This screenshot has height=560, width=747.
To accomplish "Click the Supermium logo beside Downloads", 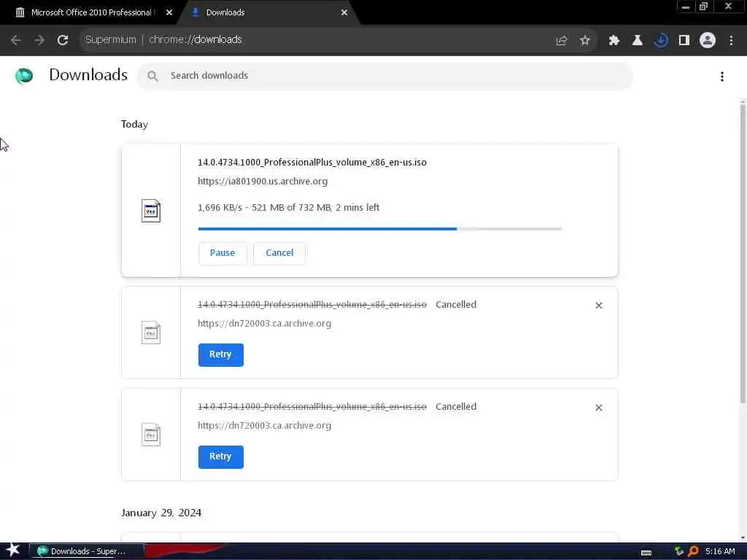I will 24,76.
